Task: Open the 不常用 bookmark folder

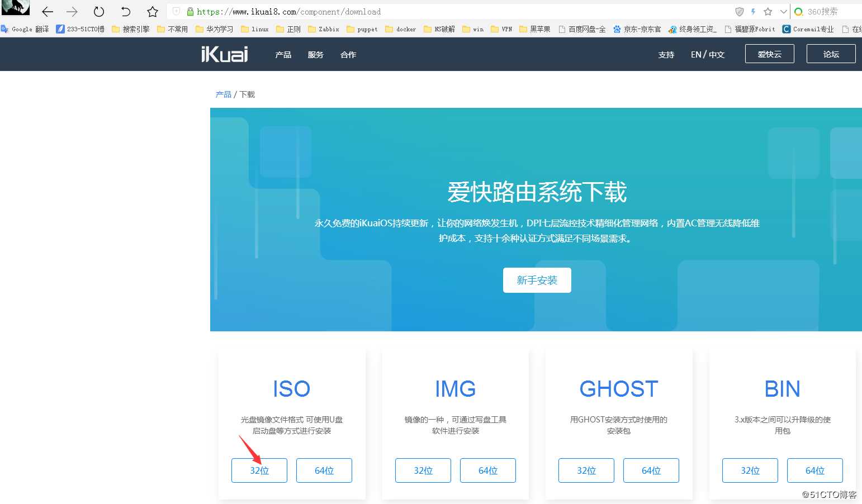Action: (173, 29)
